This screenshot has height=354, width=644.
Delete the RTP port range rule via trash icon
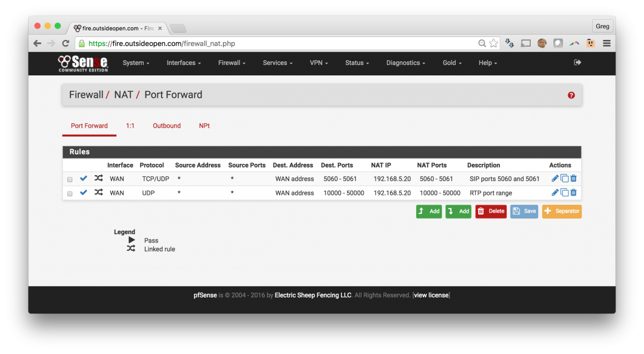pyautogui.click(x=574, y=192)
